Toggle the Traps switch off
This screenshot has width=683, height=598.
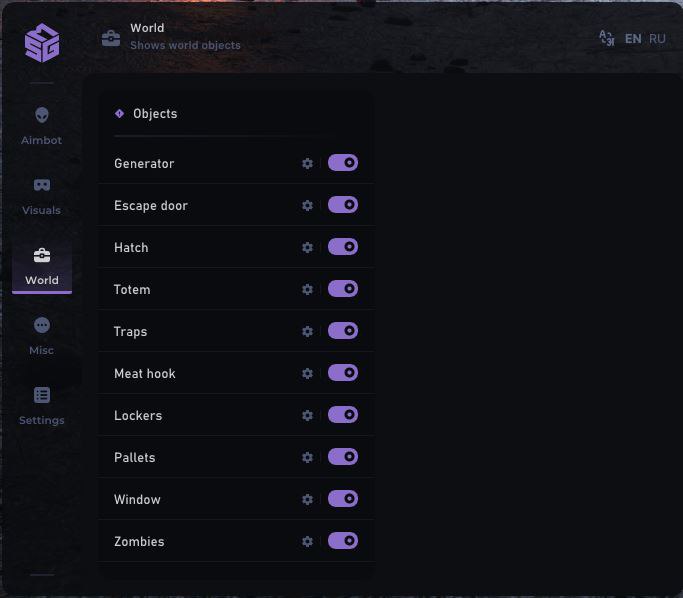(x=343, y=331)
